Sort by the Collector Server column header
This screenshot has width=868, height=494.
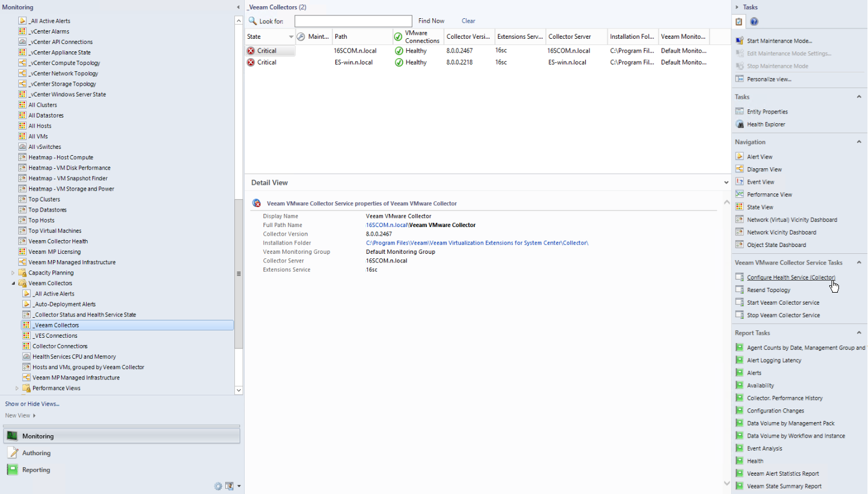(x=576, y=37)
